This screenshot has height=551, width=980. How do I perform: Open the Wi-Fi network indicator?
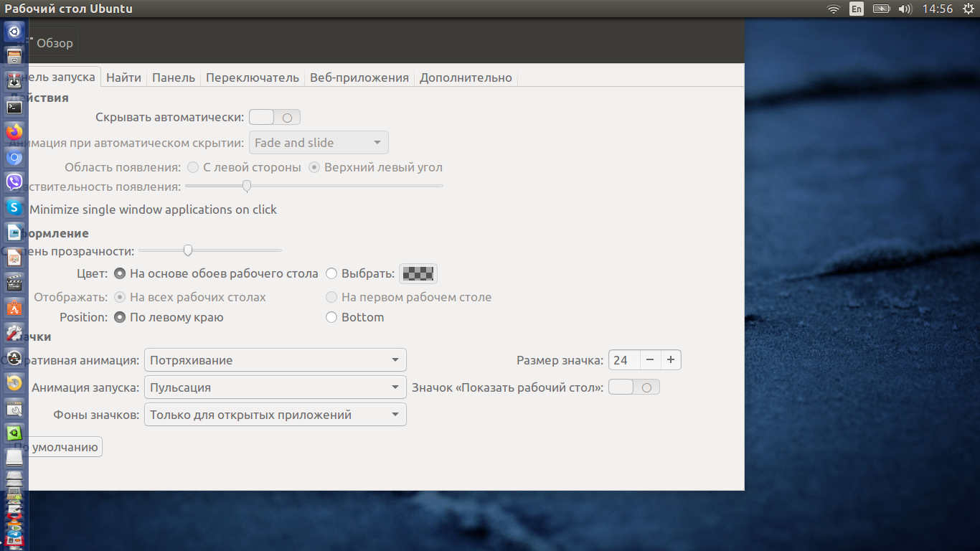click(833, 9)
